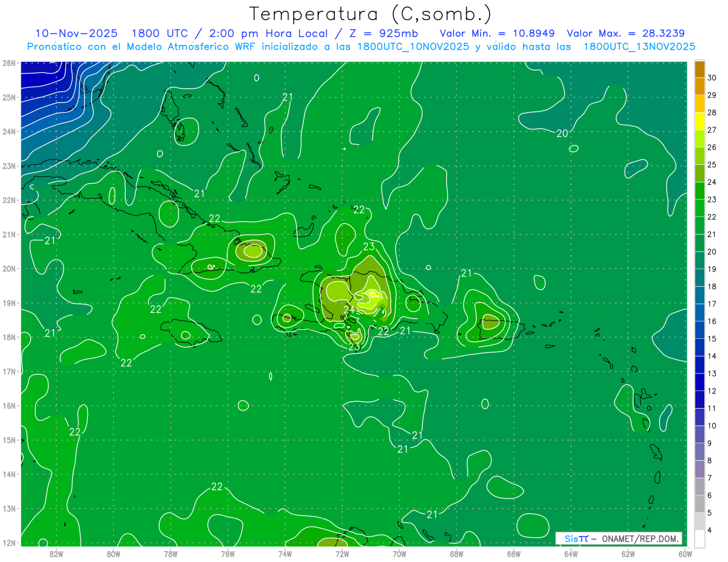Click the "Valor Max. = 28.3239" readout
Screen dimensions: 728x562
coord(627,33)
